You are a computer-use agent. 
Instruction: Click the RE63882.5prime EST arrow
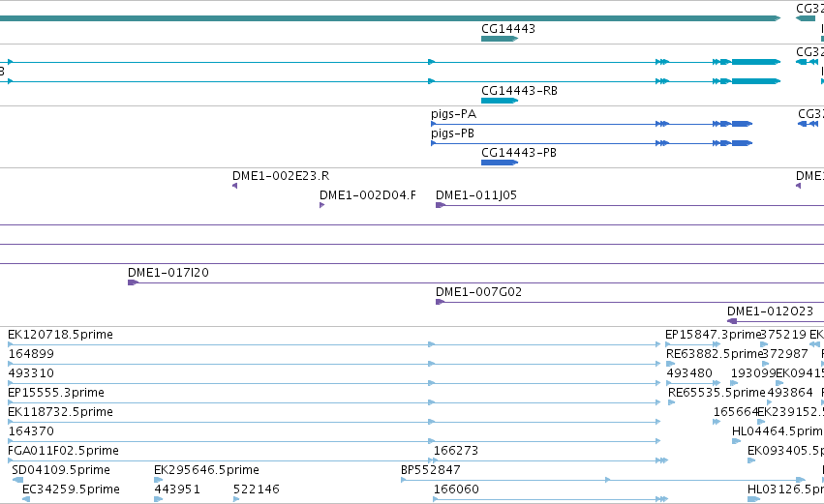pyautogui.click(x=670, y=364)
